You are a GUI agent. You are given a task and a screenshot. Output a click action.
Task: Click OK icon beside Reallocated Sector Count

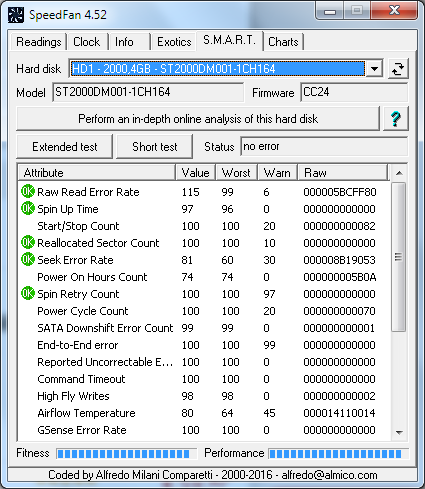pyautogui.click(x=28, y=243)
